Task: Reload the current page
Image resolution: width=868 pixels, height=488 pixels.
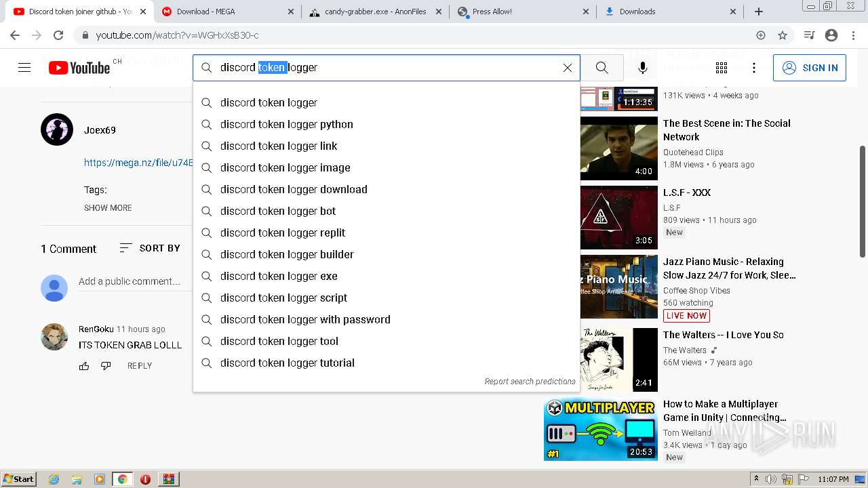Action: tap(58, 35)
